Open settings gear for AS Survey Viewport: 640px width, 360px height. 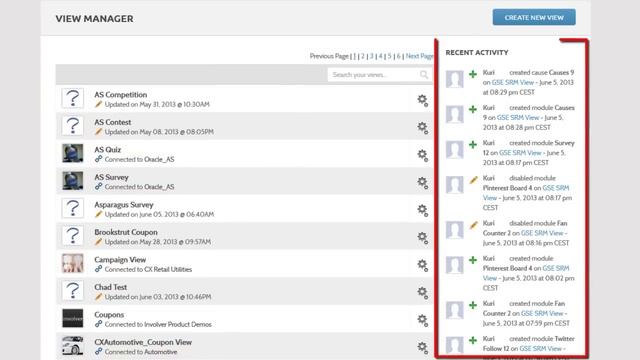[x=422, y=182]
